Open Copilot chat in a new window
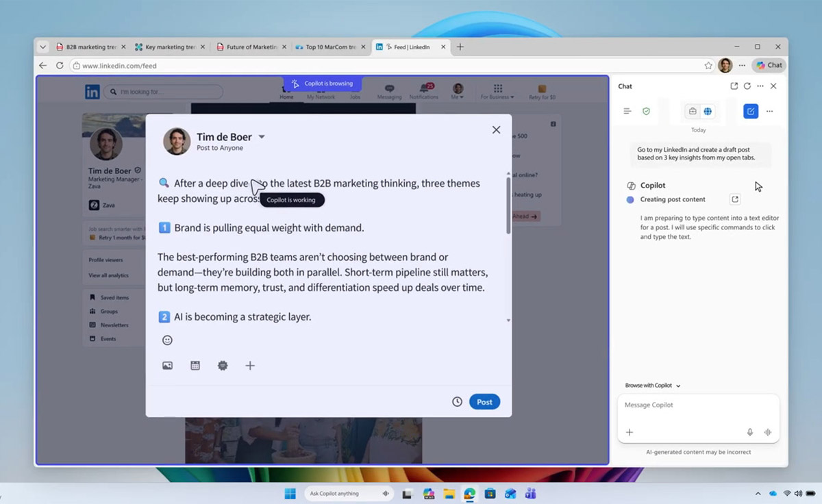The height and width of the screenshot is (504, 822). (x=734, y=86)
